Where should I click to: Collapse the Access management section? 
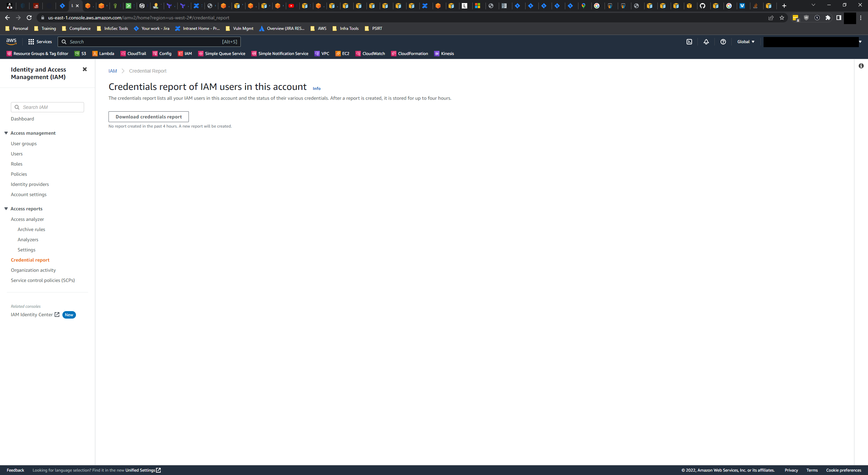tap(6, 133)
